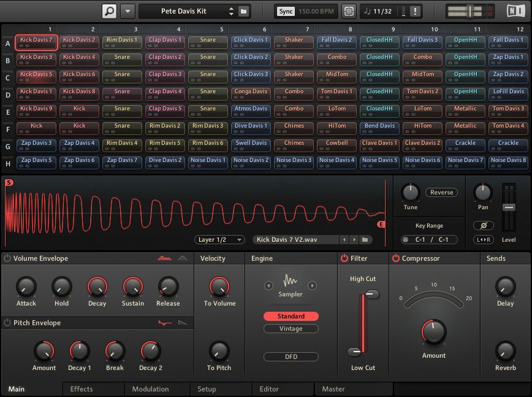The width and height of the screenshot is (532, 397).
Task: Click the NI logo
Action: pyautogui.click(x=515, y=11)
